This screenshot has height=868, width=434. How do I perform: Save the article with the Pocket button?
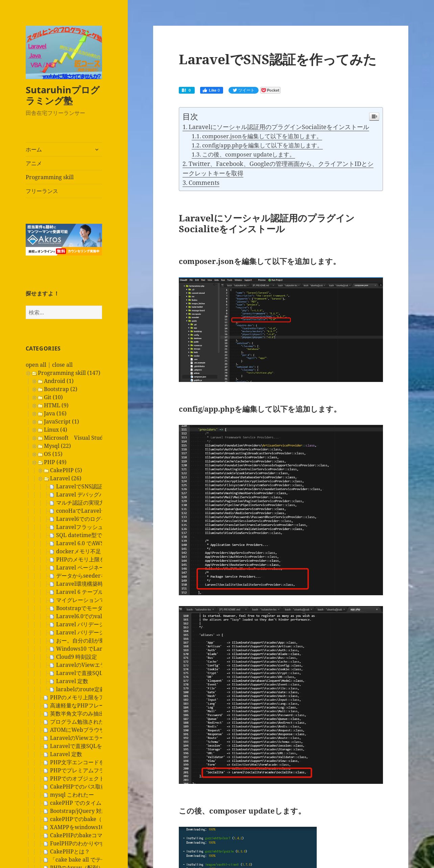270,90
